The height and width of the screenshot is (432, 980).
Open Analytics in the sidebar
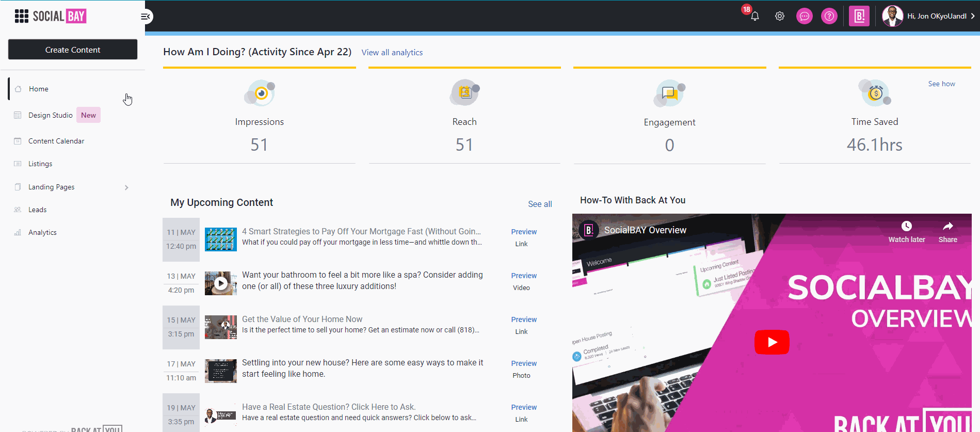click(42, 232)
